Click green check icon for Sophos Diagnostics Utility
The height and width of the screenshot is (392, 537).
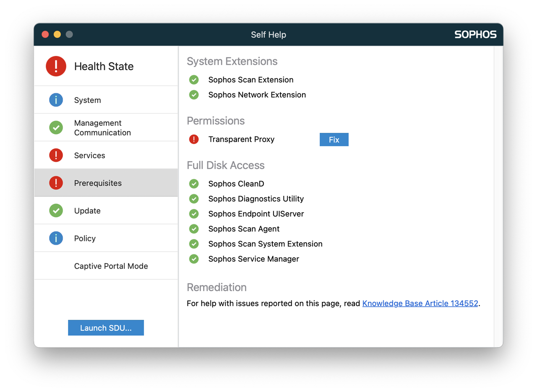click(194, 199)
